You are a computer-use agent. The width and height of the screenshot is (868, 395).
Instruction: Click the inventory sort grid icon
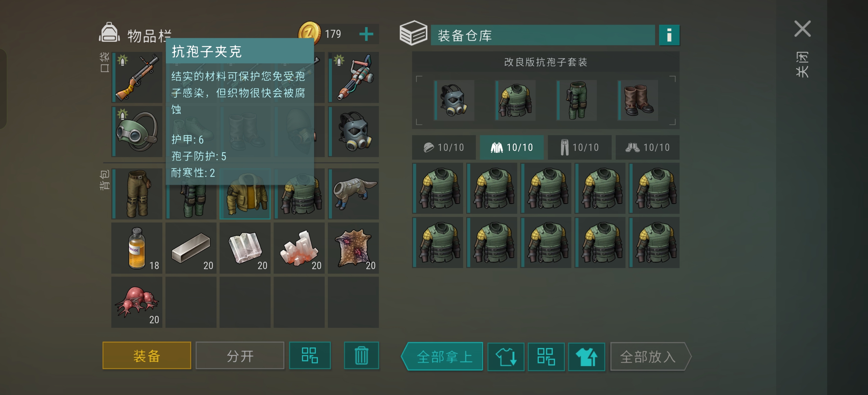[x=310, y=356]
